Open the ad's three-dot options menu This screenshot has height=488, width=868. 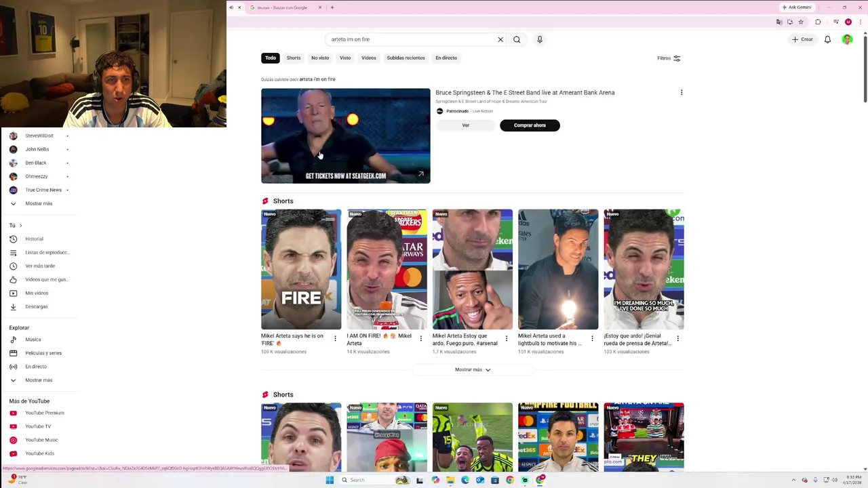(x=682, y=93)
